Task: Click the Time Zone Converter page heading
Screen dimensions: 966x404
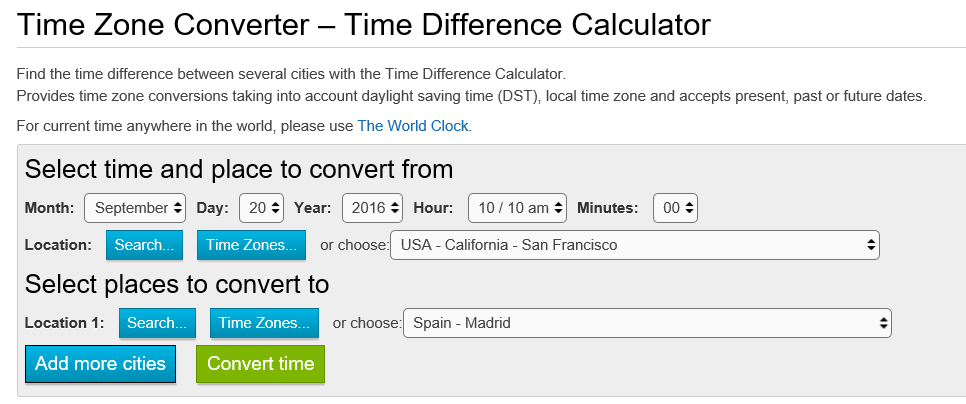Action: tap(365, 25)
